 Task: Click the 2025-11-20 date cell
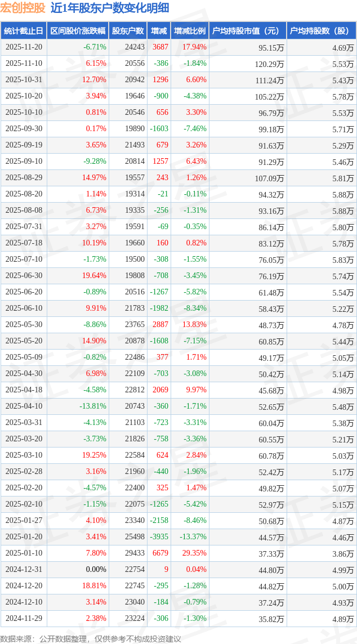point(24,47)
